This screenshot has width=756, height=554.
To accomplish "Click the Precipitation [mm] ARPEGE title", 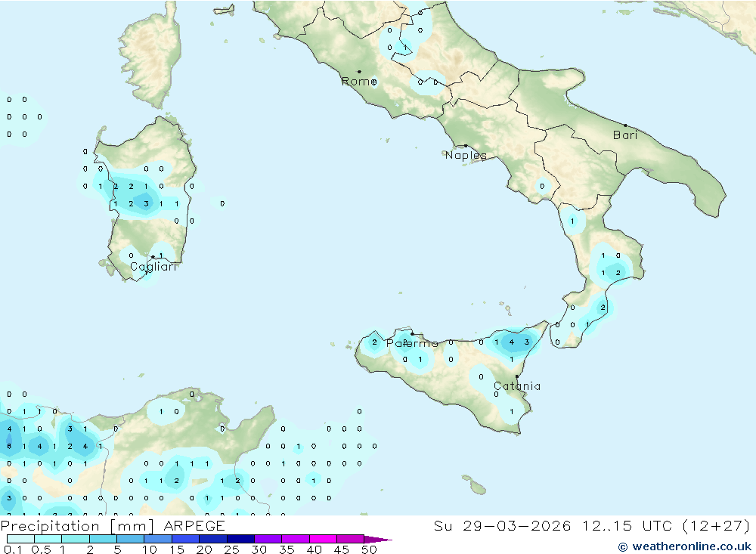I will click(x=113, y=525).
